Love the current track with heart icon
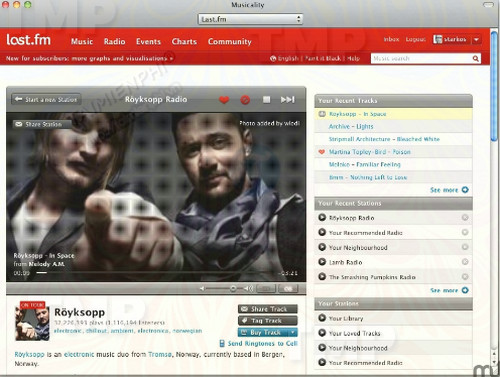The height and width of the screenshot is (377, 500). pos(224,100)
